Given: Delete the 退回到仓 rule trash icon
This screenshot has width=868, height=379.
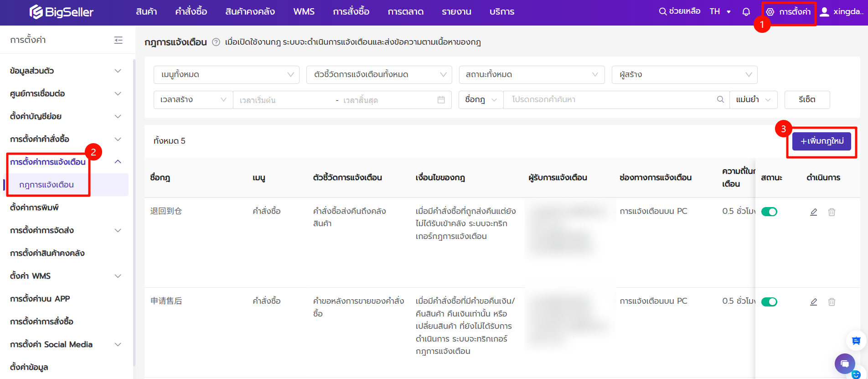Looking at the screenshot, I should tap(832, 212).
